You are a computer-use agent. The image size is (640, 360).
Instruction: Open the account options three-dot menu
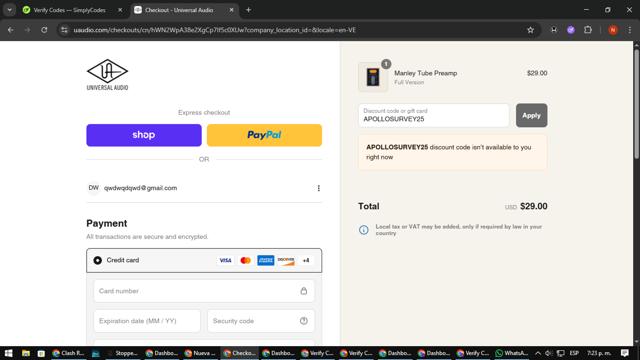pos(318,188)
